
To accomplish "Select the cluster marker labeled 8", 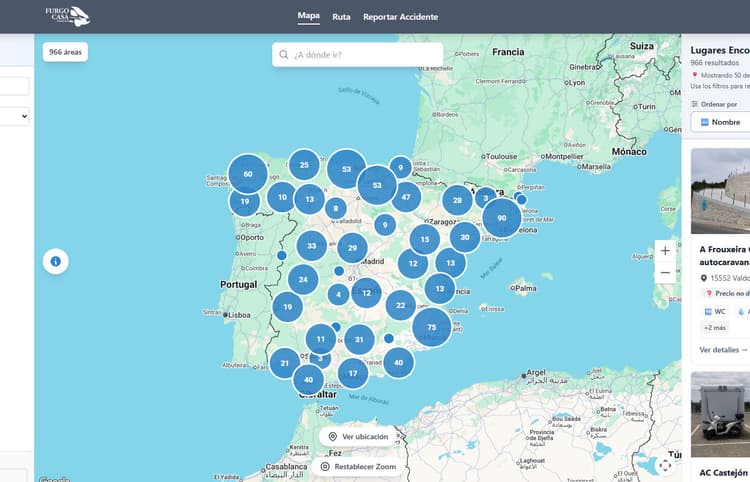I will pyautogui.click(x=336, y=208).
